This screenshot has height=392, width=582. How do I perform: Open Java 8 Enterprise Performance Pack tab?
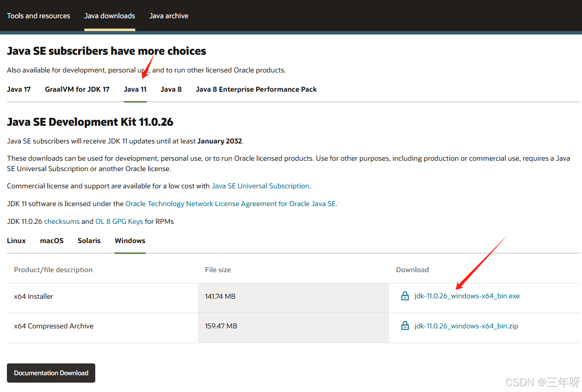click(256, 89)
